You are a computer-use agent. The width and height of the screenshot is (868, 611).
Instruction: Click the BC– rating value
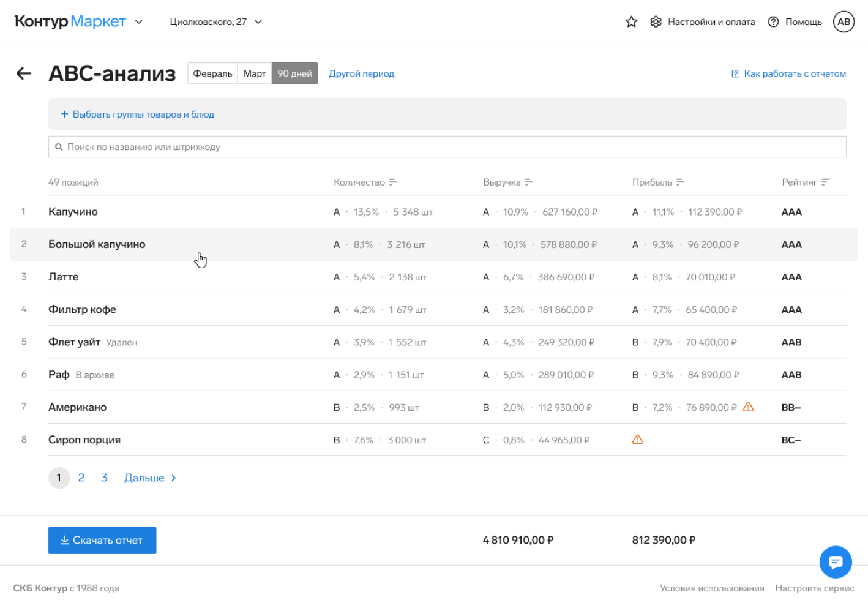[791, 440]
